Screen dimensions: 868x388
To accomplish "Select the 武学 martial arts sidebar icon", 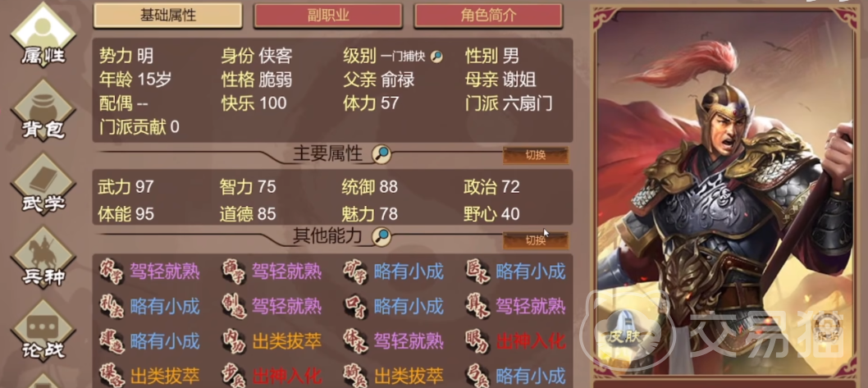I will (x=43, y=183).
